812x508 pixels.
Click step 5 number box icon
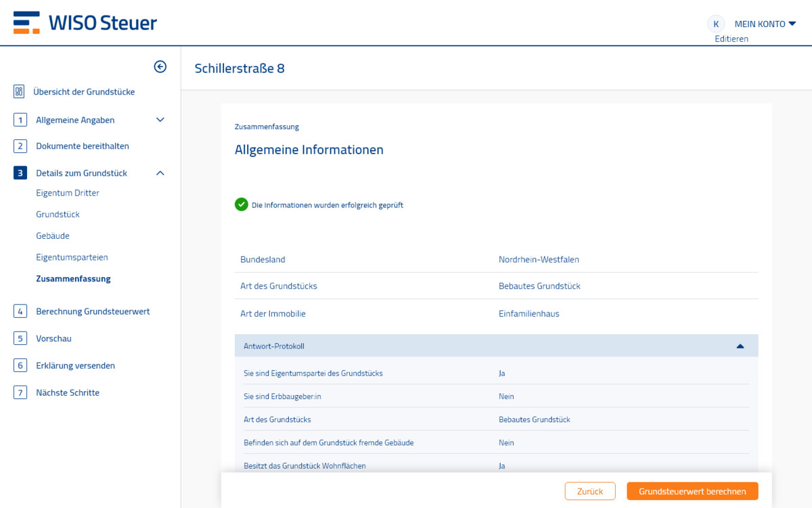point(20,338)
